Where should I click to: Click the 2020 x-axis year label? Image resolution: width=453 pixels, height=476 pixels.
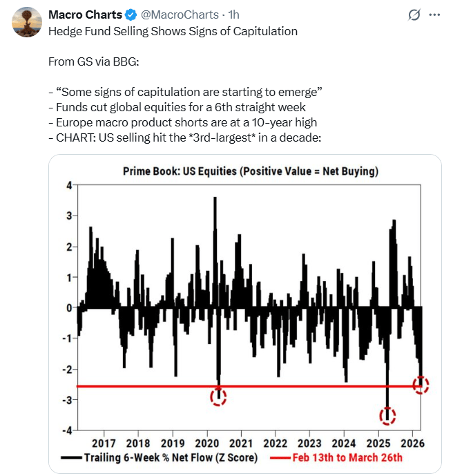point(207,444)
